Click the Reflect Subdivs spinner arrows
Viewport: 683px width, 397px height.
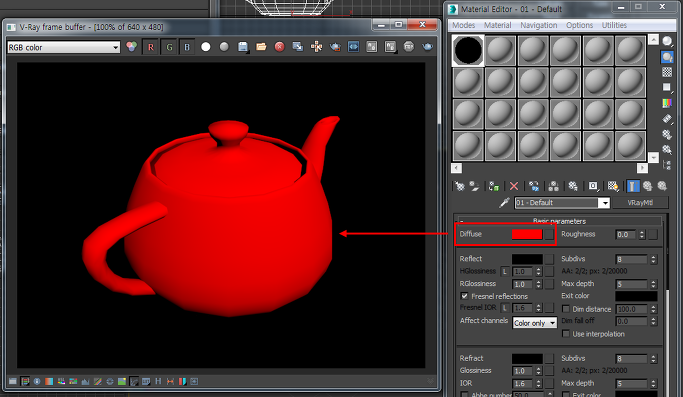click(x=653, y=259)
